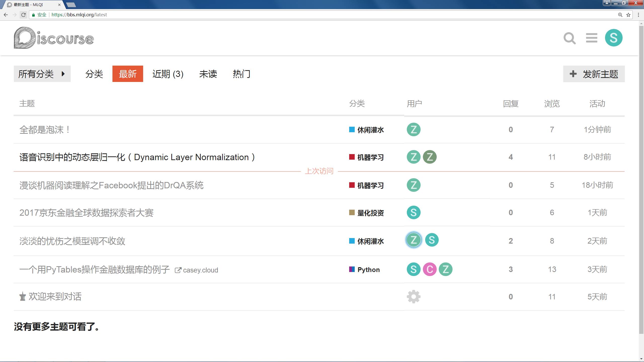
Task: Reload the page with the refresh icon
Action: point(23,15)
